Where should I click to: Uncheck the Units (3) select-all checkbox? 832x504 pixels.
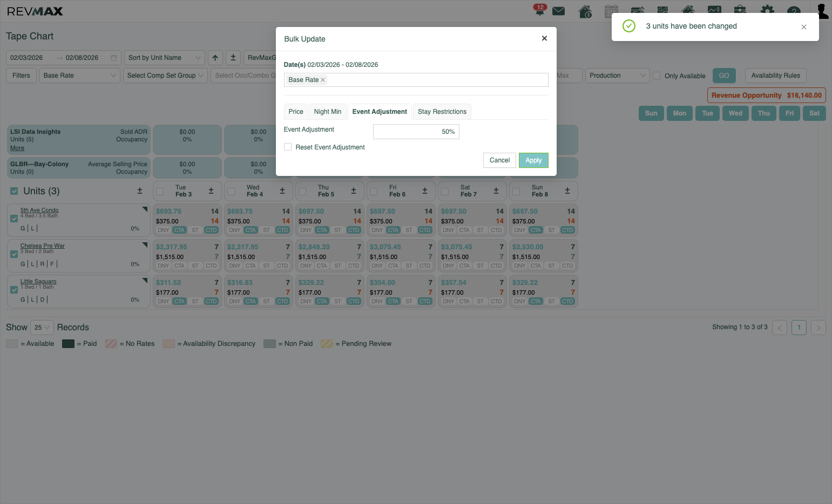click(x=14, y=191)
